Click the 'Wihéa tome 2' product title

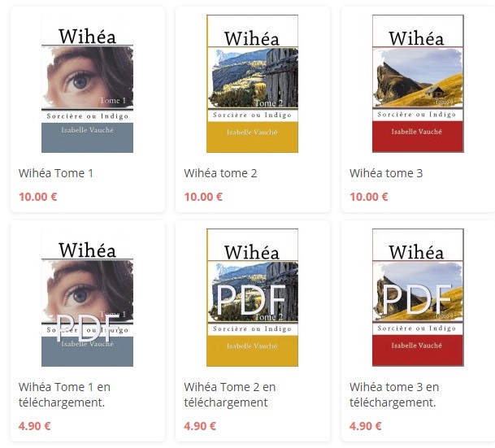[x=220, y=173]
